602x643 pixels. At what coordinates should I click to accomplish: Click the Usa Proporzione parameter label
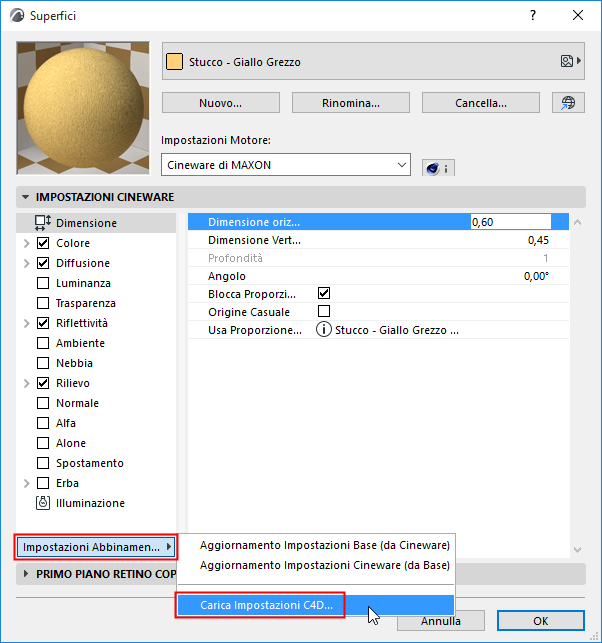click(255, 330)
